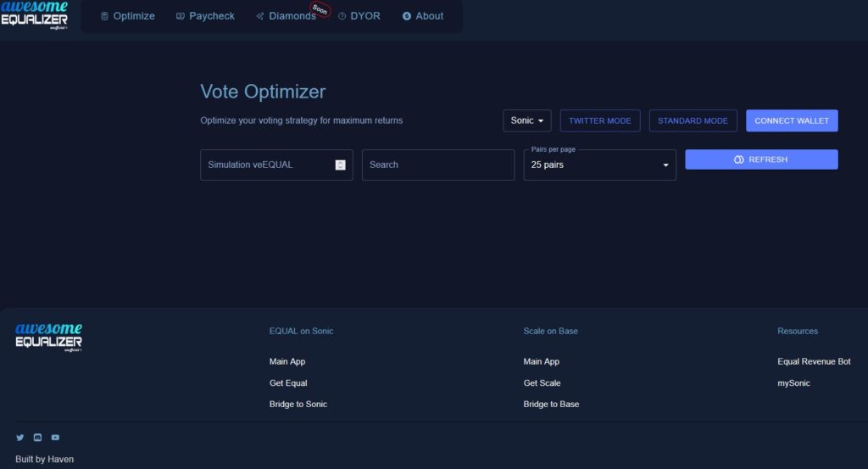Adjust Simulation veEQUAL stepper arrows

[340, 165]
